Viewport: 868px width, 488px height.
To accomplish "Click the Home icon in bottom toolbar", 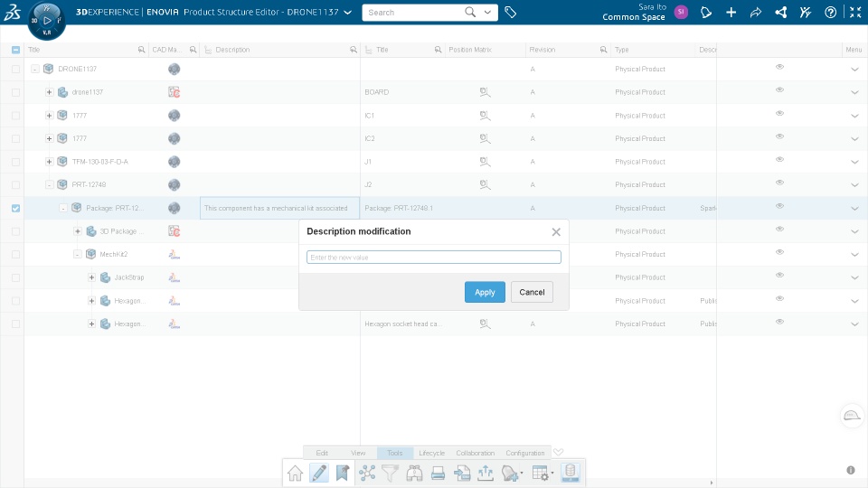I will click(295, 473).
